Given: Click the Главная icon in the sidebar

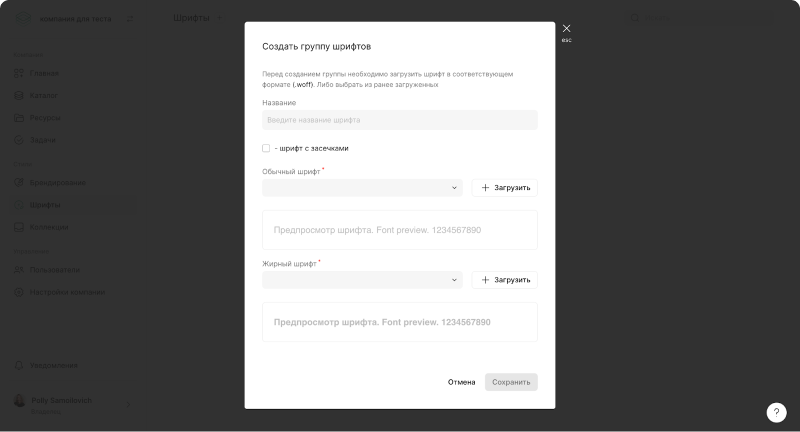Looking at the screenshot, I should [x=19, y=73].
